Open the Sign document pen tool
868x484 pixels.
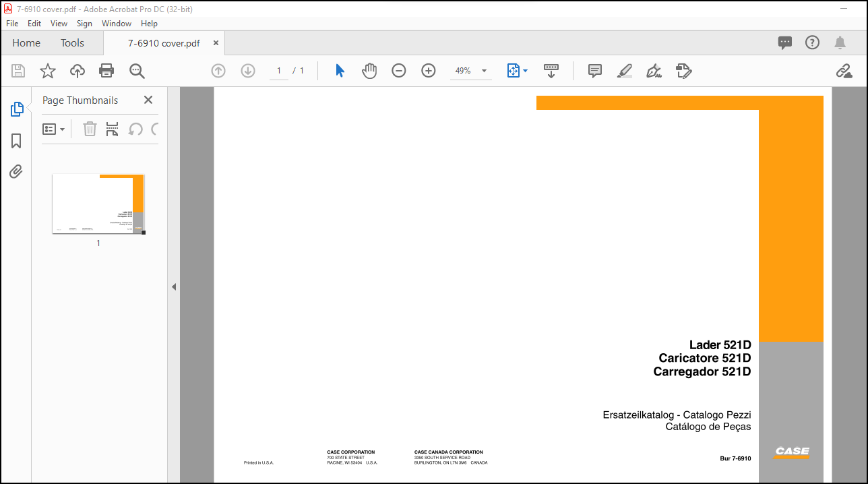(x=654, y=71)
